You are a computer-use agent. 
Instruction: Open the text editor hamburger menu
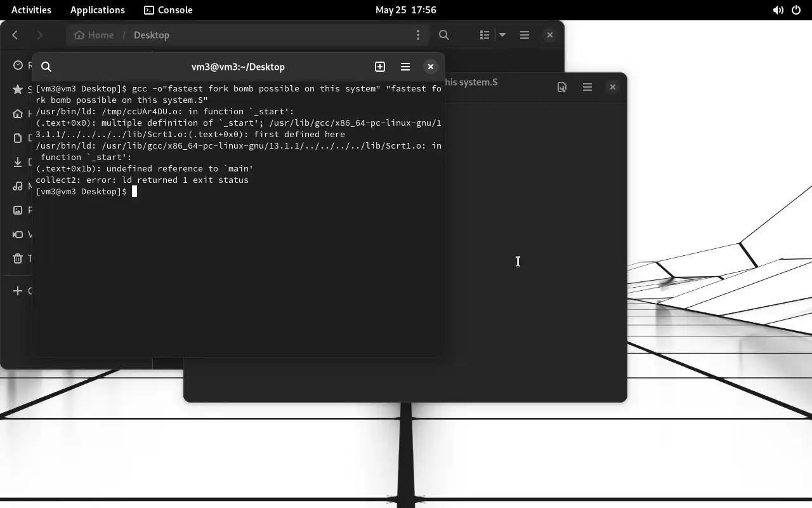coord(587,87)
